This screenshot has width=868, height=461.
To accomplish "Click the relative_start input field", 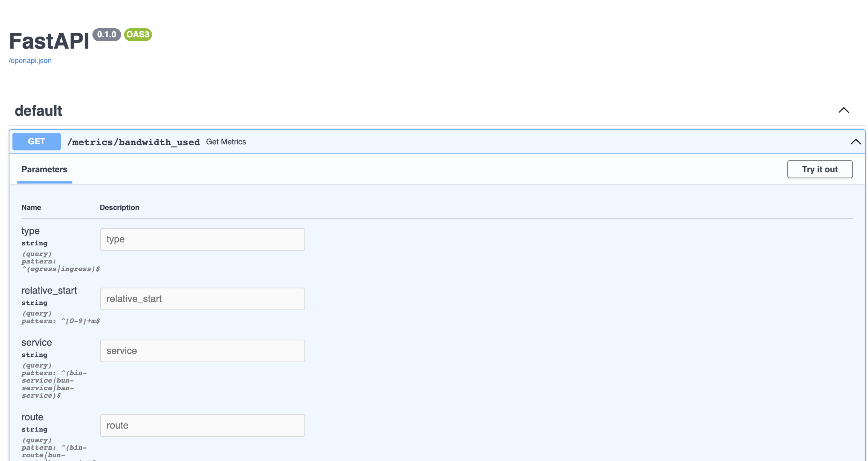I will pos(202,299).
